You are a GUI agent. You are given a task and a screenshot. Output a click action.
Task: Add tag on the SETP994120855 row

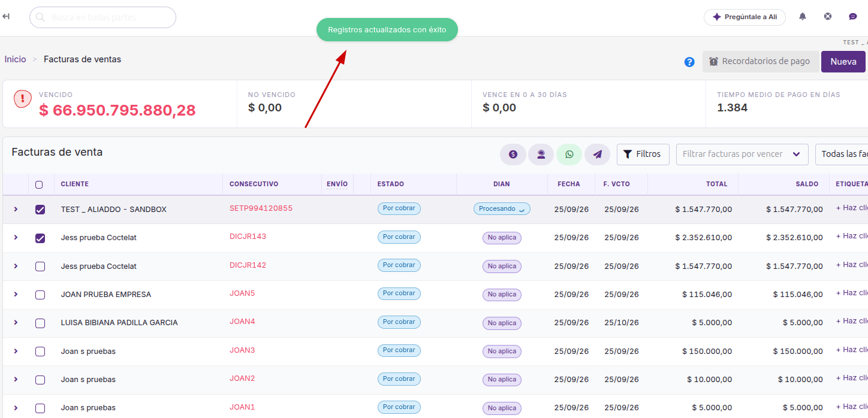pyautogui.click(x=852, y=208)
